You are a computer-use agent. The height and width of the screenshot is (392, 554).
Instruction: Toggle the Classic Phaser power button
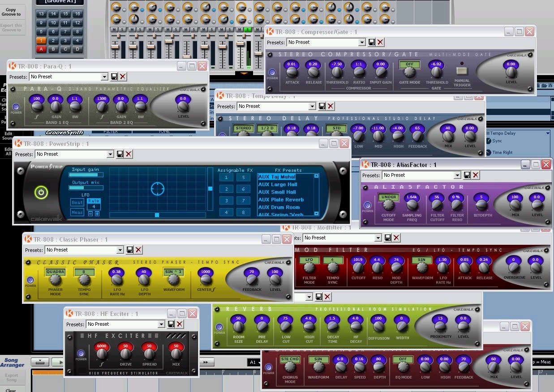tap(30, 280)
